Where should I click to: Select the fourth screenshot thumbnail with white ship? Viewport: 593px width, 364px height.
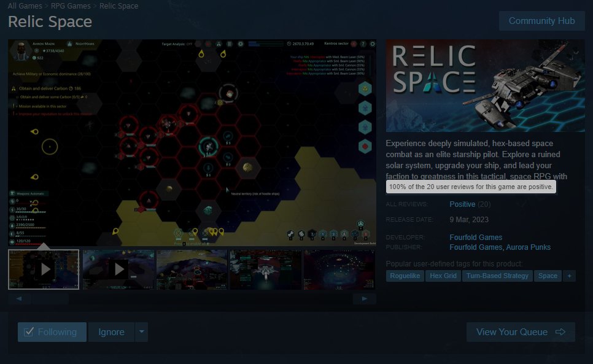[x=265, y=269]
